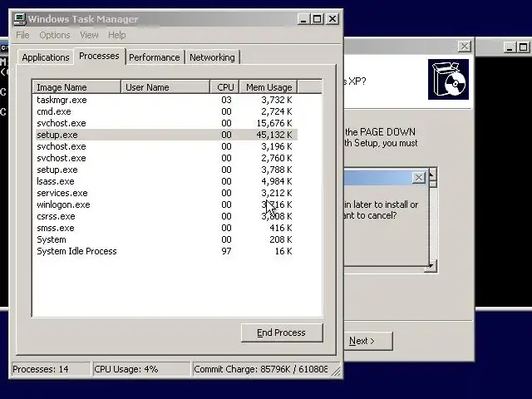532x399 pixels.
Task: Select svchost.exe using 3,196 K
Action: 166,146
